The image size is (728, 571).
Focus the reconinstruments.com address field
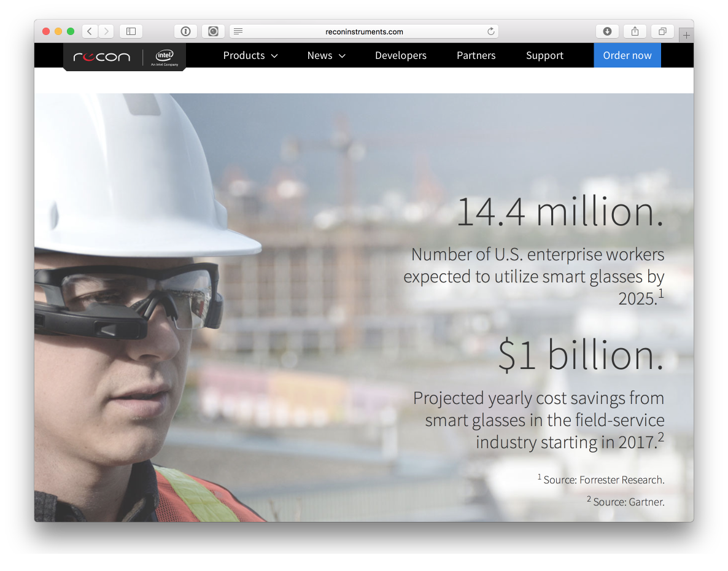click(x=364, y=31)
